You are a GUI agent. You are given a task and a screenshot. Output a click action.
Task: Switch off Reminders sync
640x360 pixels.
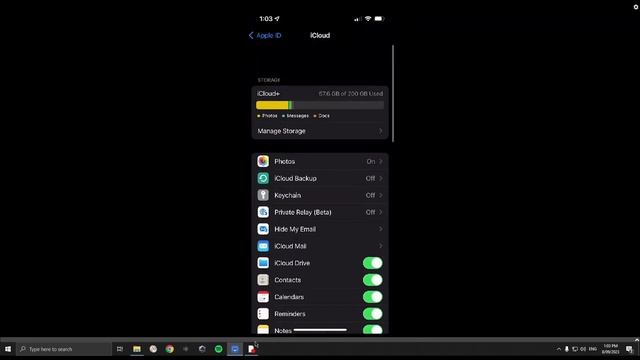point(373,314)
